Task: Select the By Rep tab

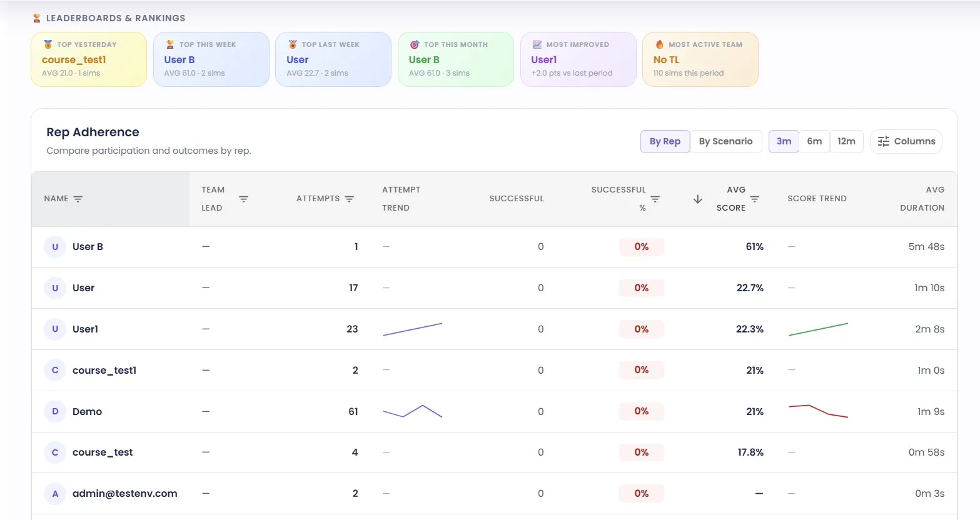Action: tap(665, 141)
